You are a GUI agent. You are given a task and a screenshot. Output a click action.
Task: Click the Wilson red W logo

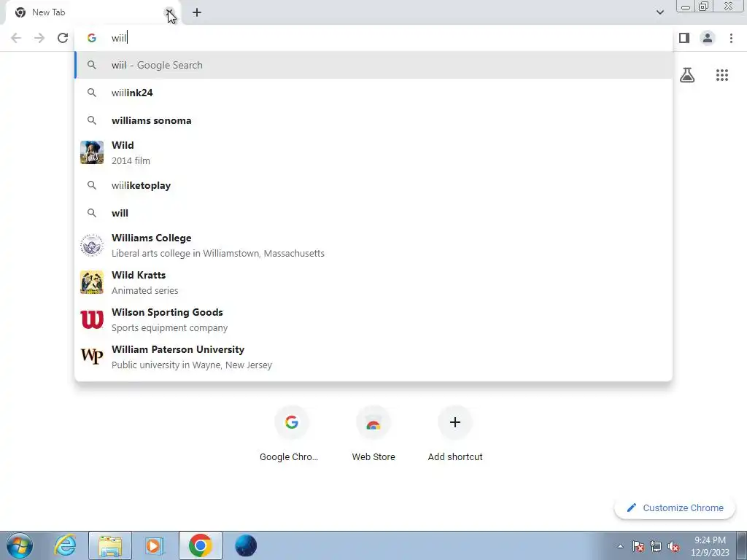pyautogui.click(x=92, y=319)
